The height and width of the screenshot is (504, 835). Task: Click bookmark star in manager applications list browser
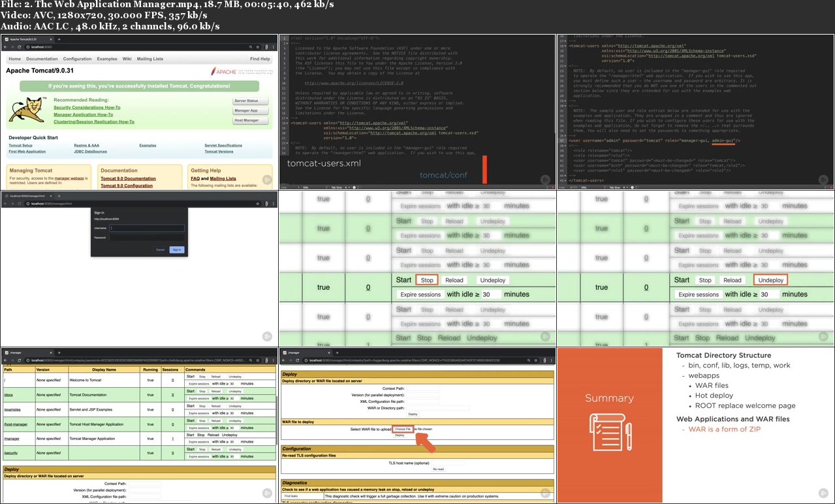pos(258,360)
